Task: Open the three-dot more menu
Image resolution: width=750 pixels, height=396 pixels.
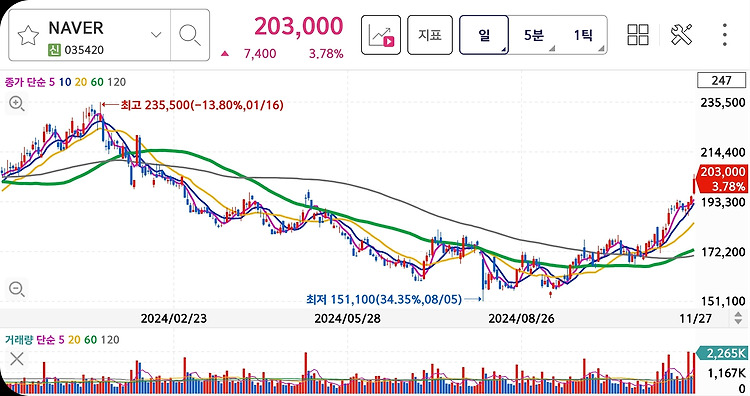Action: coord(725,34)
